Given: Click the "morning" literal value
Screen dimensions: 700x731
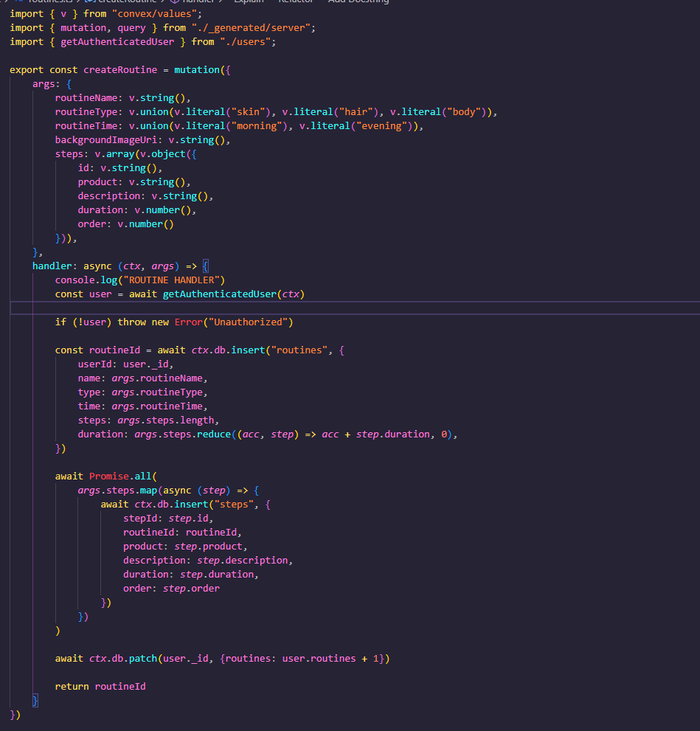Looking at the screenshot, I should coord(257,126).
